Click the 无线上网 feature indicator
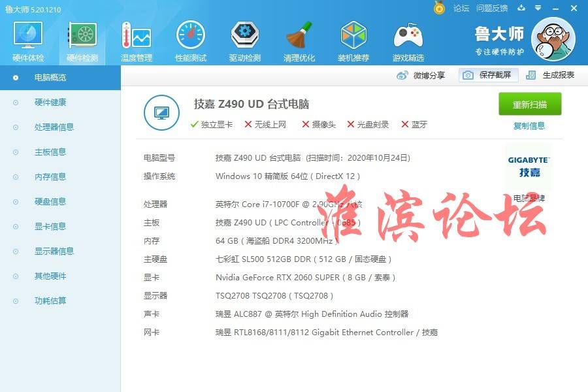Image resolution: width=588 pixels, height=392 pixels. coord(265,124)
